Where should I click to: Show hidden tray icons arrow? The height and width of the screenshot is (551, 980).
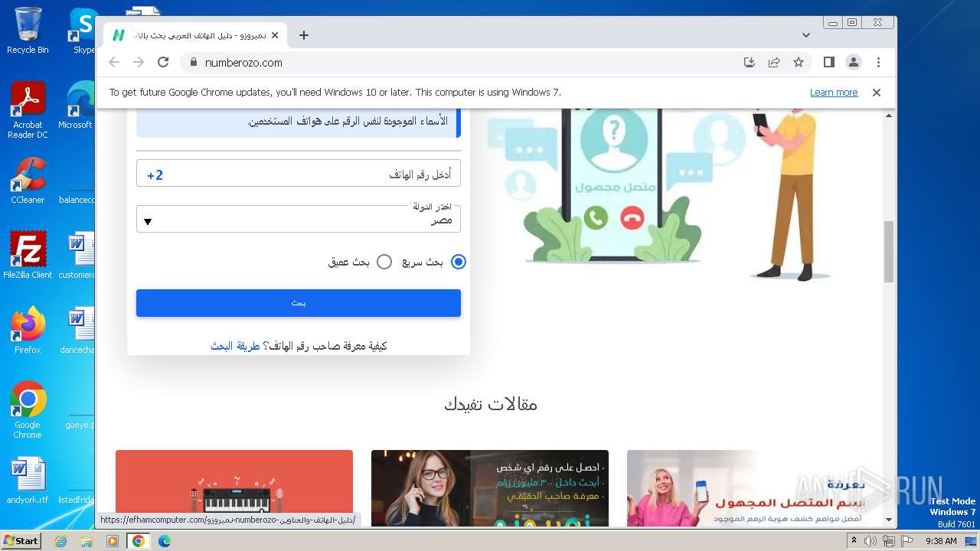[854, 541]
